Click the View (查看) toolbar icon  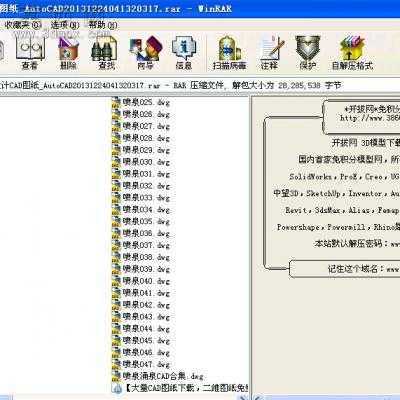click(x=30, y=53)
